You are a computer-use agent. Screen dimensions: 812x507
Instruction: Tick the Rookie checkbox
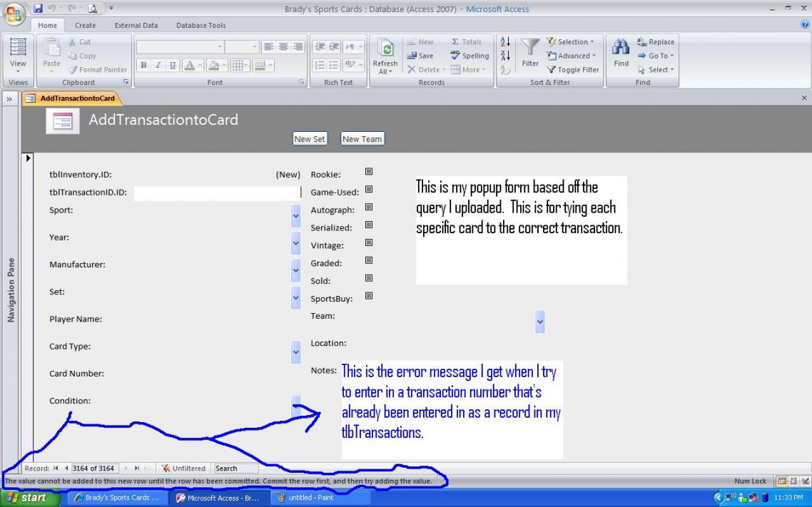[369, 172]
